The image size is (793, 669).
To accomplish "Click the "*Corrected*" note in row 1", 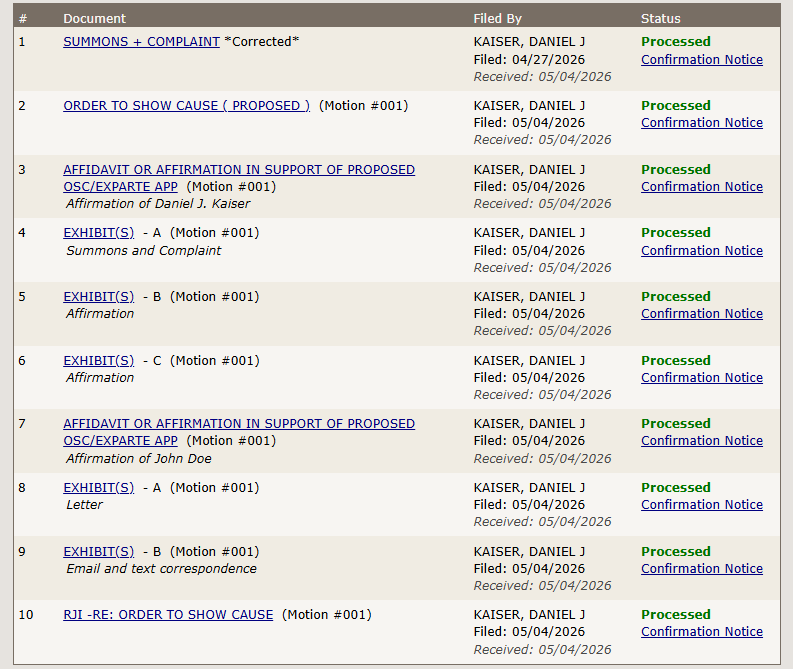I will pyautogui.click(x=261, y=41).
